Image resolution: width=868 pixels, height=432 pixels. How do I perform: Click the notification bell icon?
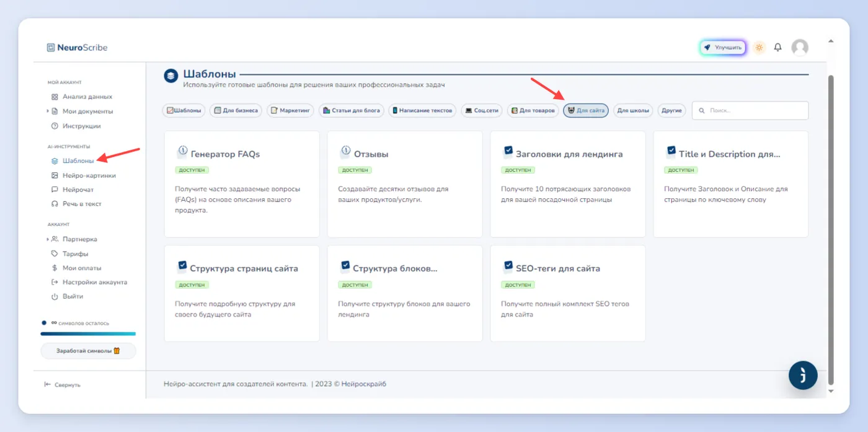(x=778, y=47)
